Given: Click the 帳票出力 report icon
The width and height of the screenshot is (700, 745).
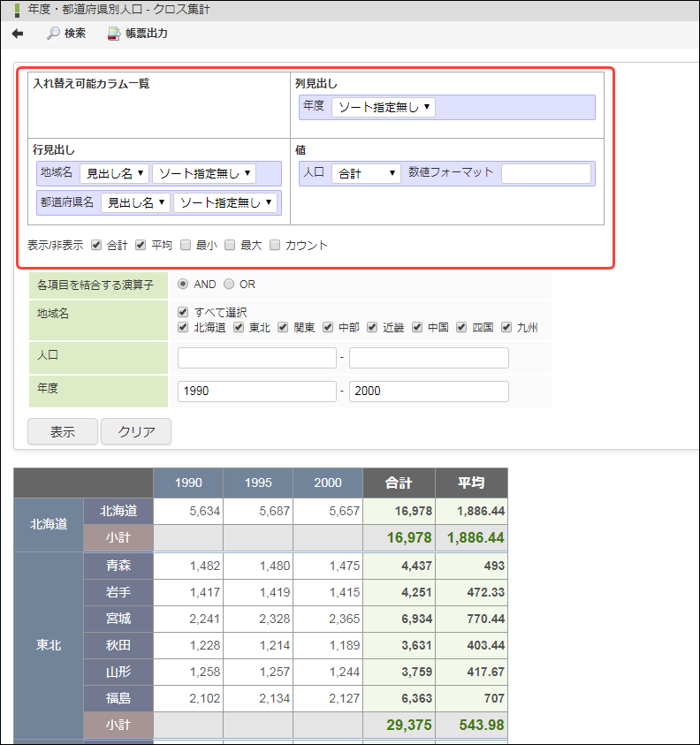Looking at the screenshot, I should (x=114, y=34).
